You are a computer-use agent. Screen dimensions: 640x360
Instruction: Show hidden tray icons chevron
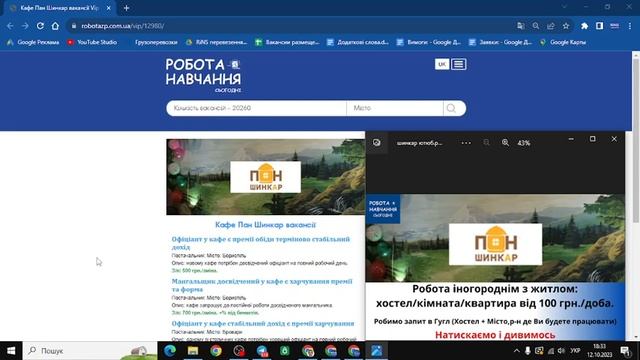coord(516,351)
